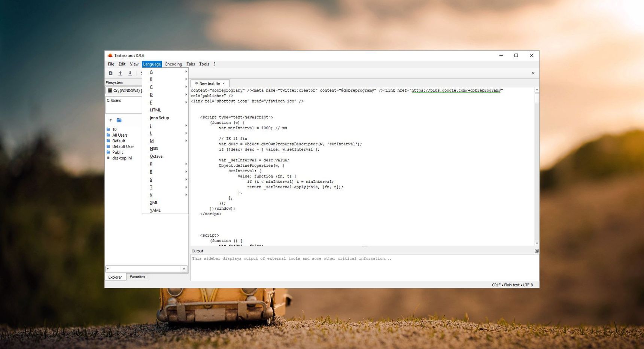Expand the M language submenu
The image size is (644, 349).
(x=165, y=141)
